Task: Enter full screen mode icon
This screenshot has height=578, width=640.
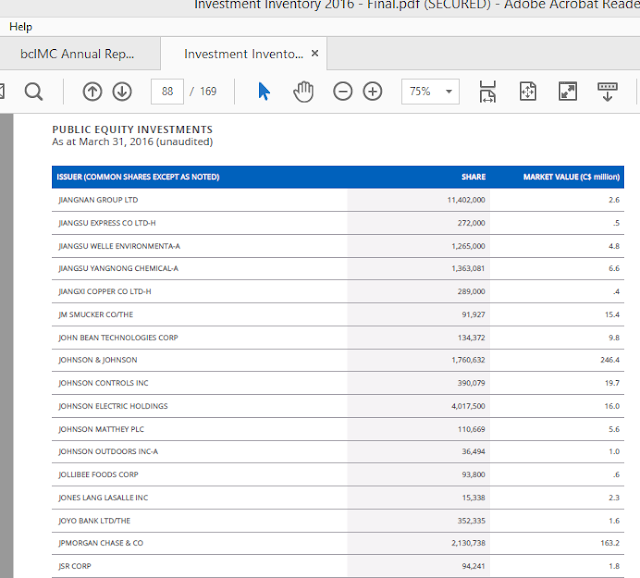Action: pos(568,91)
